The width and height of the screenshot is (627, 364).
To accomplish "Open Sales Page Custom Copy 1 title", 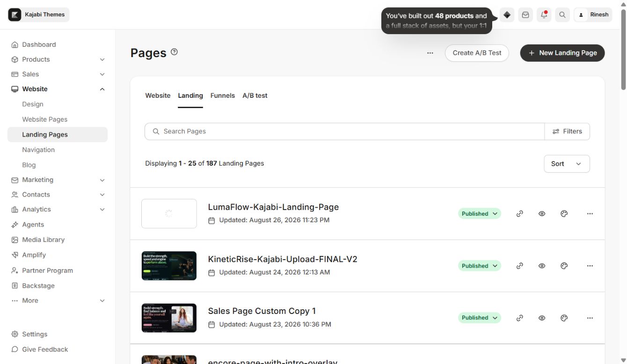I will click(x=262, y=311).
